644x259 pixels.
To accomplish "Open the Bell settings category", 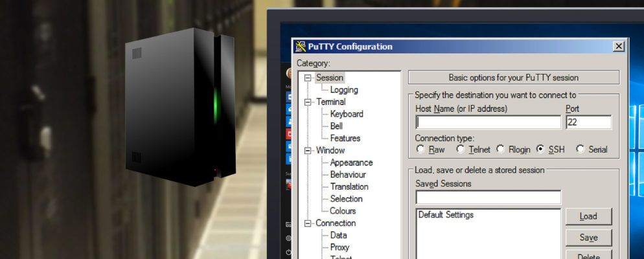I will 336,126.
